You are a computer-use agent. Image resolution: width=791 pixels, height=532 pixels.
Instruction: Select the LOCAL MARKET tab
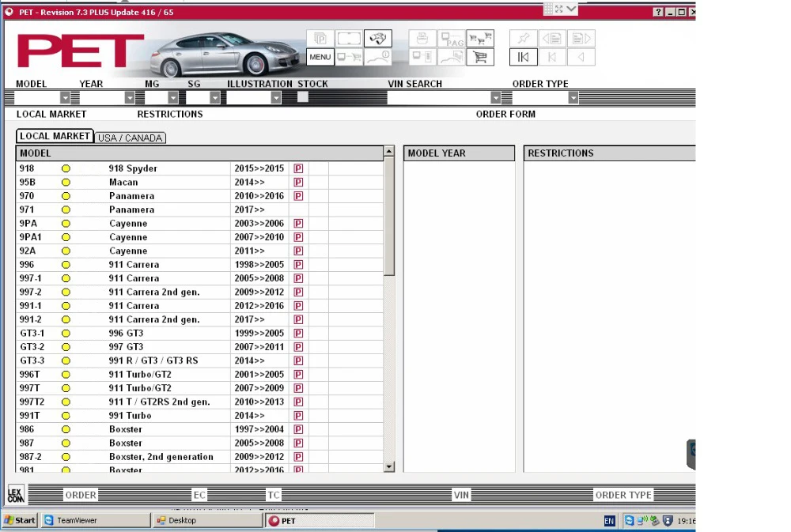coord(55,136)
